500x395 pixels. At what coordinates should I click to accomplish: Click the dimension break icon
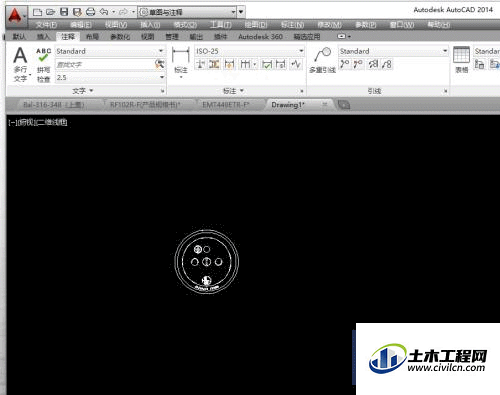tap(200, 64)
